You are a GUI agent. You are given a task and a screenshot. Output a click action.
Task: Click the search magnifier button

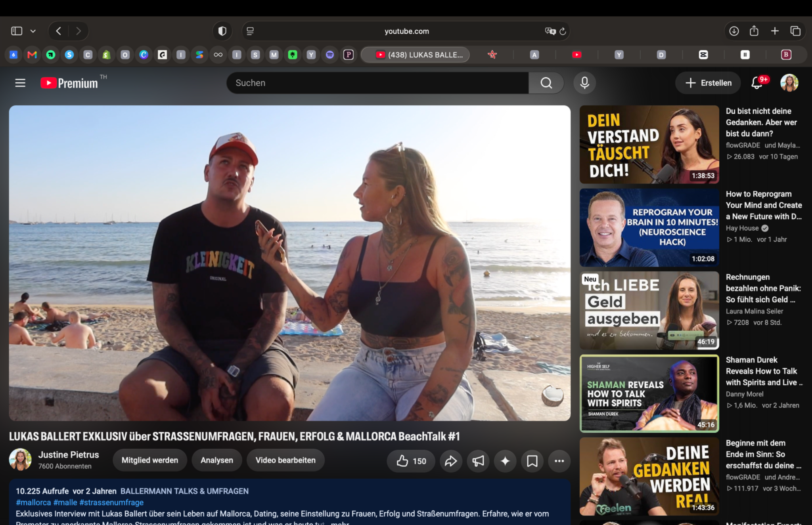coord(546,83)
